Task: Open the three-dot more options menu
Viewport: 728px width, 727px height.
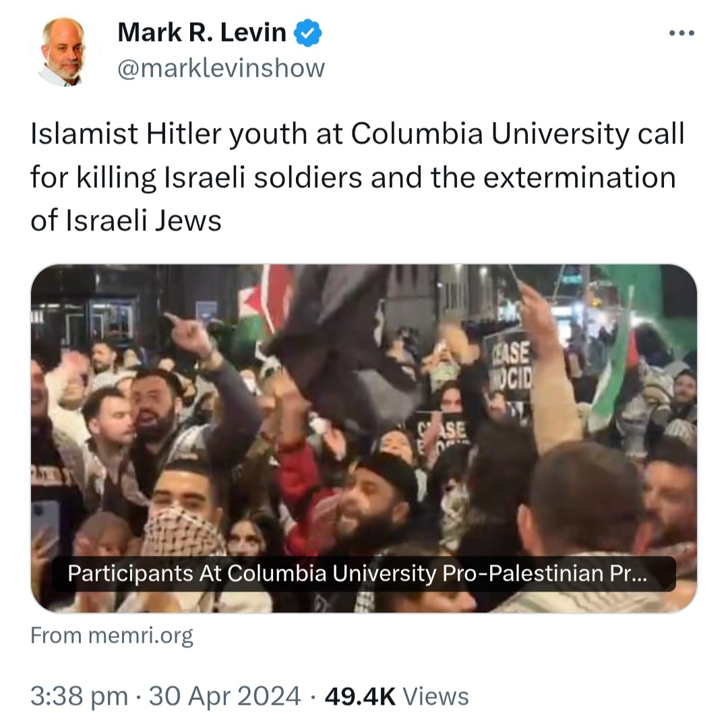Action: tap(681, 33)
